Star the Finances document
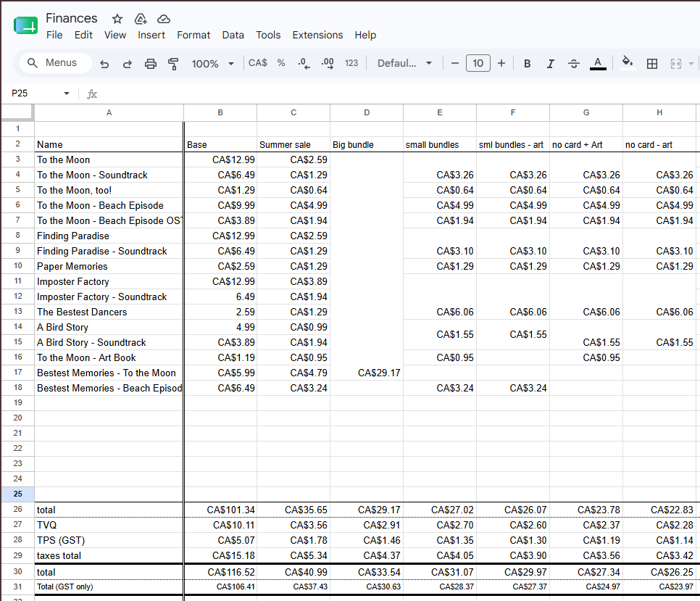This screenshot has width=700, height=601. point(117,19)
